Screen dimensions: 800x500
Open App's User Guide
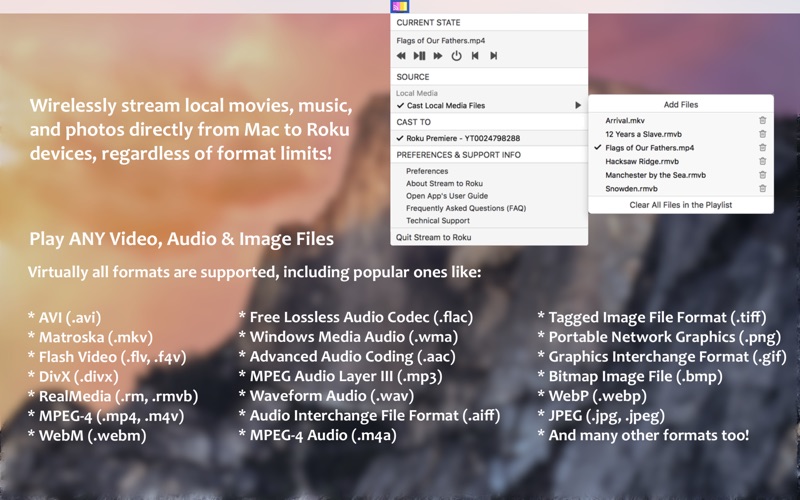447,196
